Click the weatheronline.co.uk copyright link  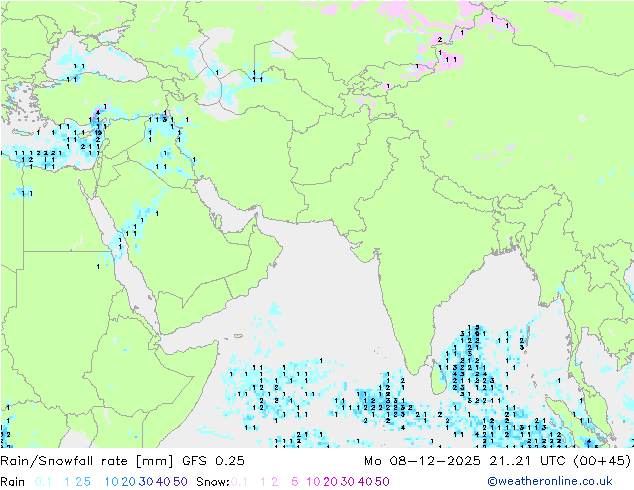[x=550, y=481]
